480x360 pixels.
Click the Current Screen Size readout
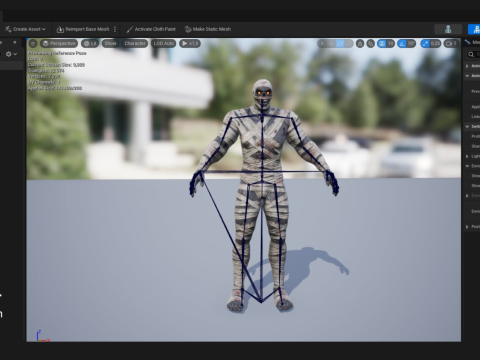(56, 65)
